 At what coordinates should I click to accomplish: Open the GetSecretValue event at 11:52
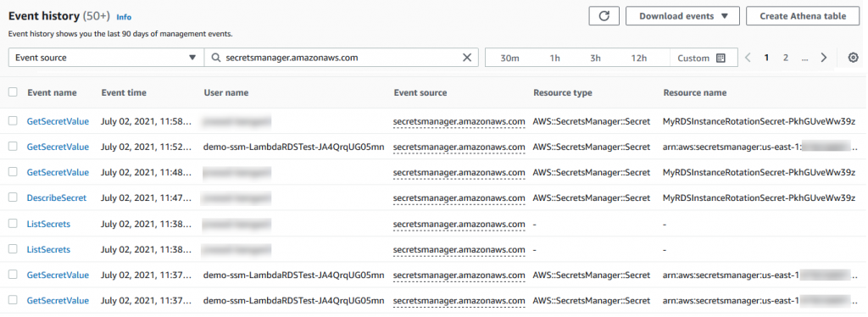pyautogui.click(x=58, y=147)
